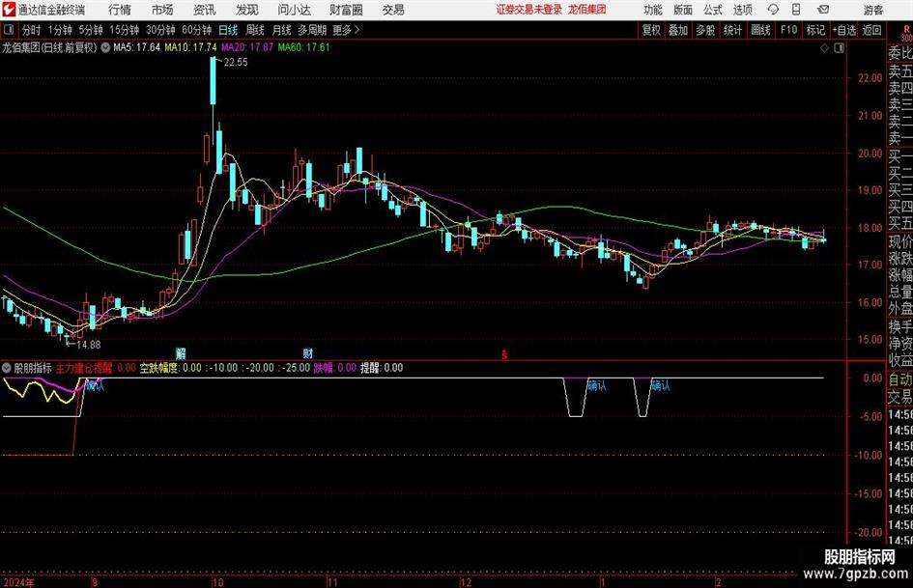Switch to 1分钟 period tab
913x588 pixels.
[60, 30]
